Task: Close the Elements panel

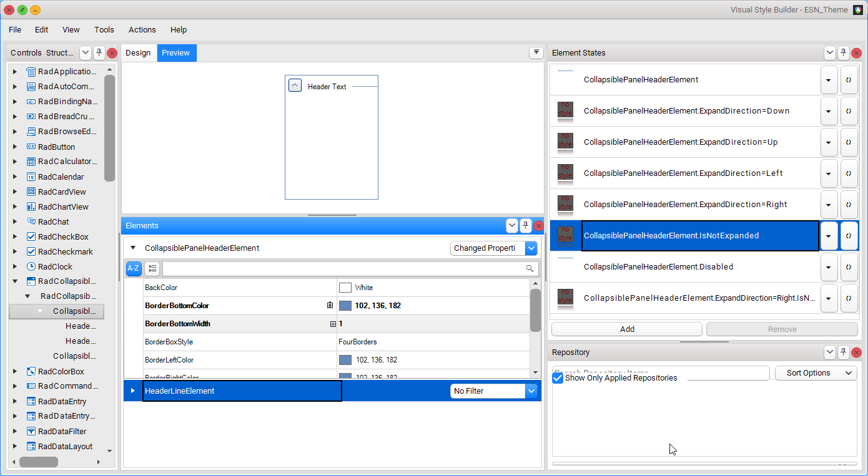Action: tap(538, 226)
